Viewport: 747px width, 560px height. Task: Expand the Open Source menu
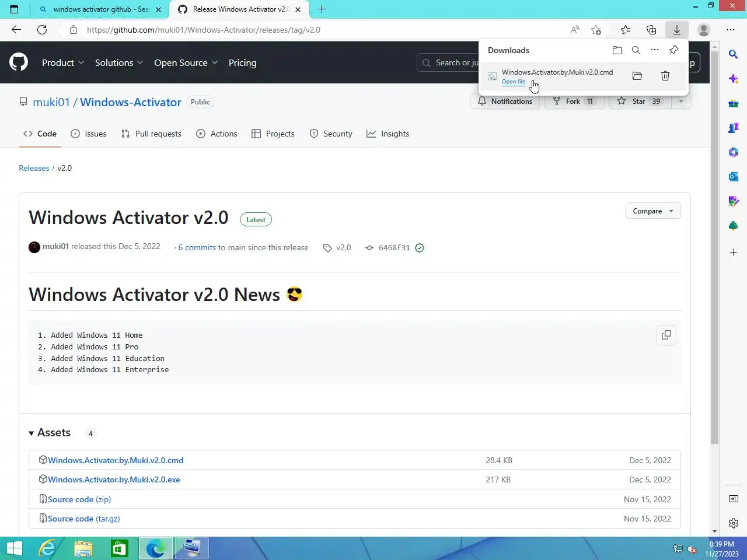pos(186,63)
